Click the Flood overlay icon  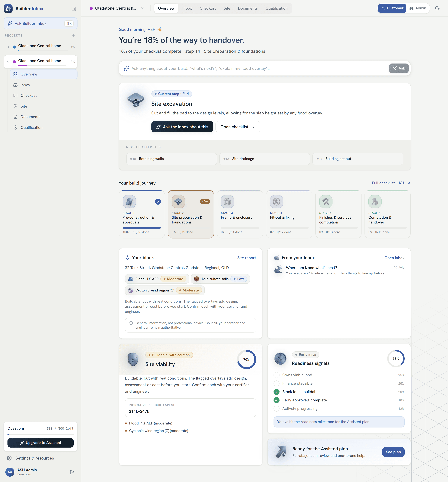coord(131,279)
